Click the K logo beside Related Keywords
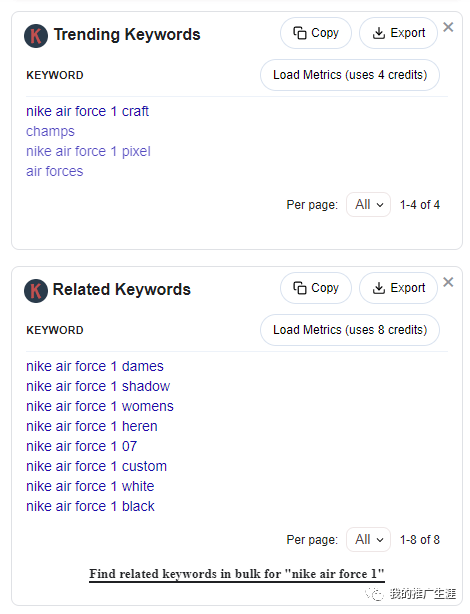The image size is (470, 614). [36, 291]
